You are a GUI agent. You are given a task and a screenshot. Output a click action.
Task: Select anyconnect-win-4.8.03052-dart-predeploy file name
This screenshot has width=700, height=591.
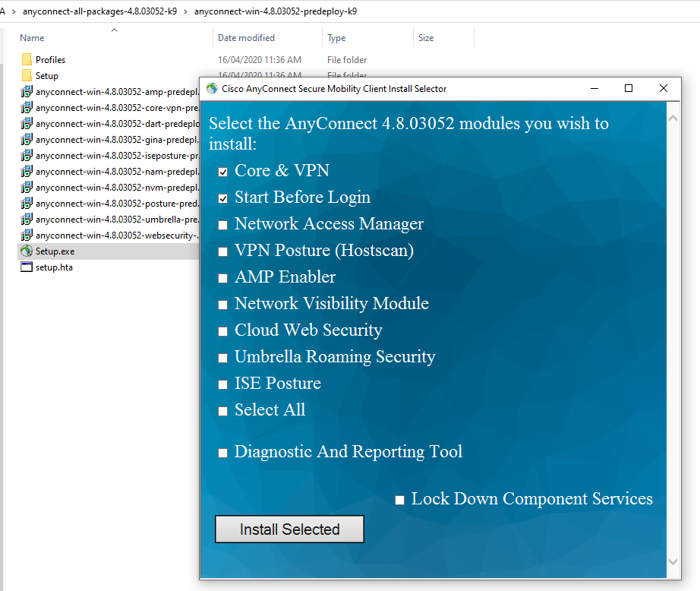pos(118,124)
